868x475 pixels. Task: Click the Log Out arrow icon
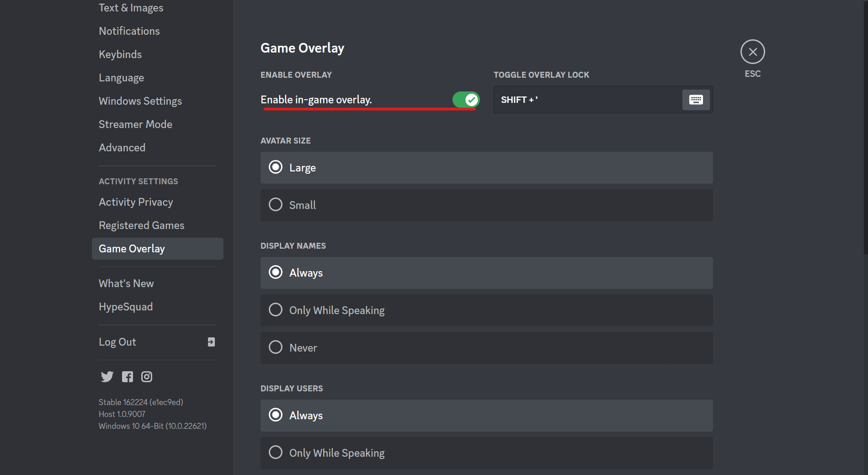point(211,342)
